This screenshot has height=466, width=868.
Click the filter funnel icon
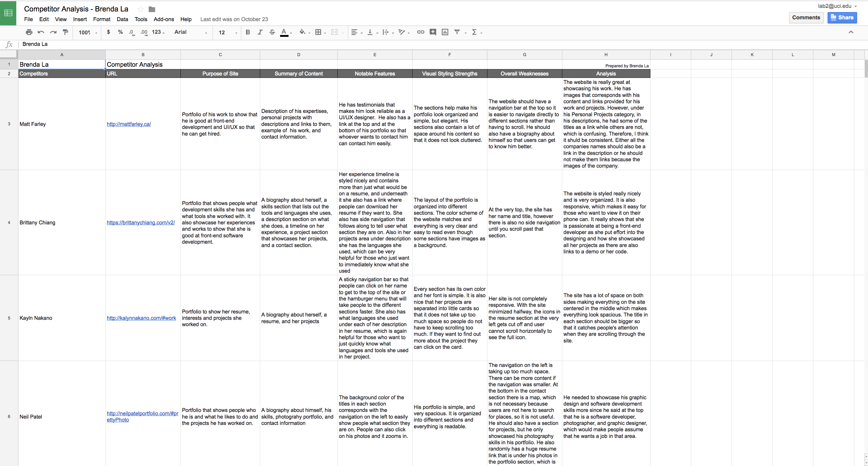click(x=457, y=32)
